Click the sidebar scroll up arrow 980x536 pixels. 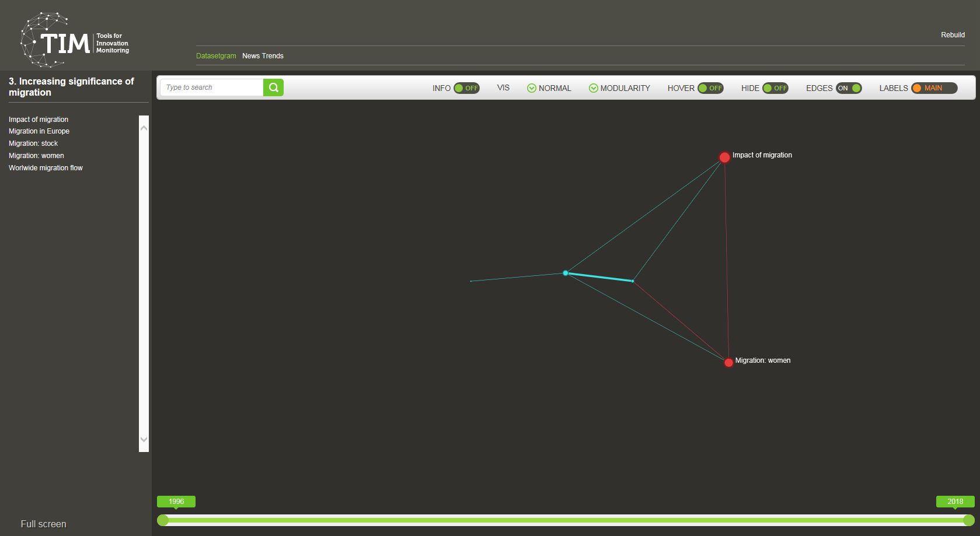click(x=144, y=127)
